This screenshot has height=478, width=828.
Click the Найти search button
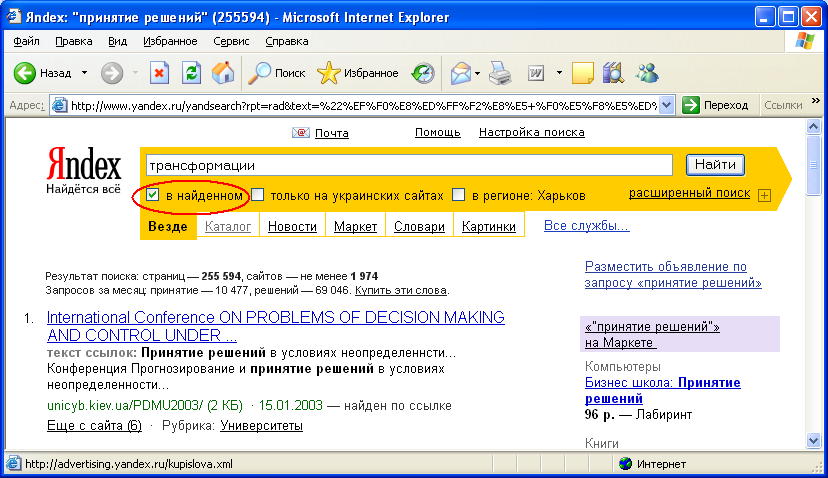pyautogui.click(x=715, y=165)
